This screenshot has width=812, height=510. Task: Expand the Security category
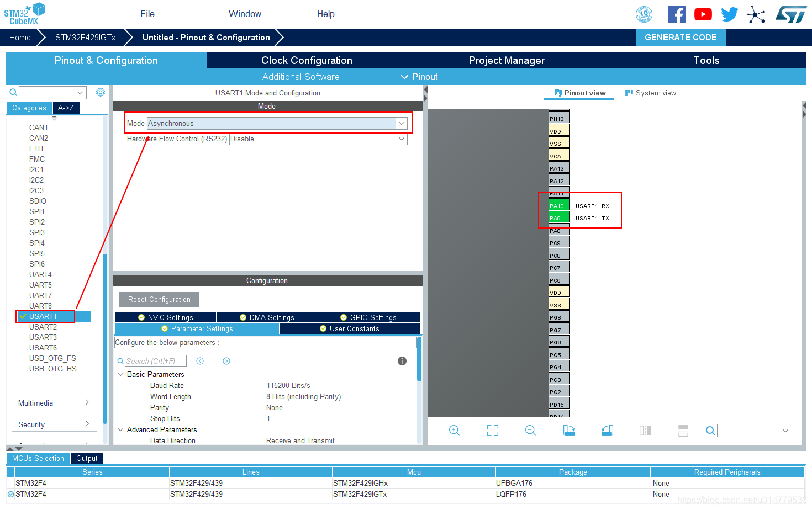point(54,424)
